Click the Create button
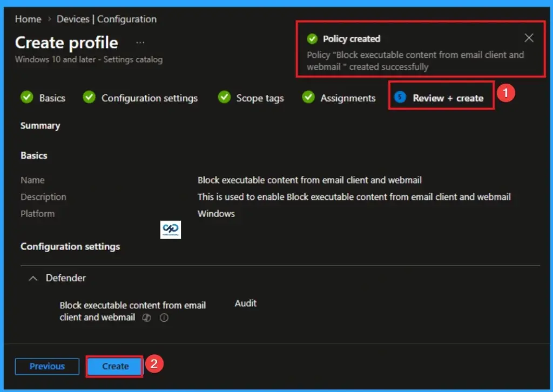Image resolution: width=553 pixels, height=392 pixels. (x=114, y=366)
